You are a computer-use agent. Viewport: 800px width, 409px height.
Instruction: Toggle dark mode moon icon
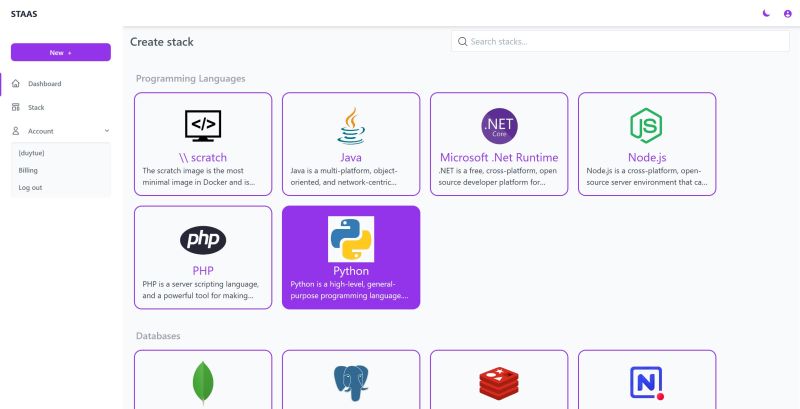766,13
